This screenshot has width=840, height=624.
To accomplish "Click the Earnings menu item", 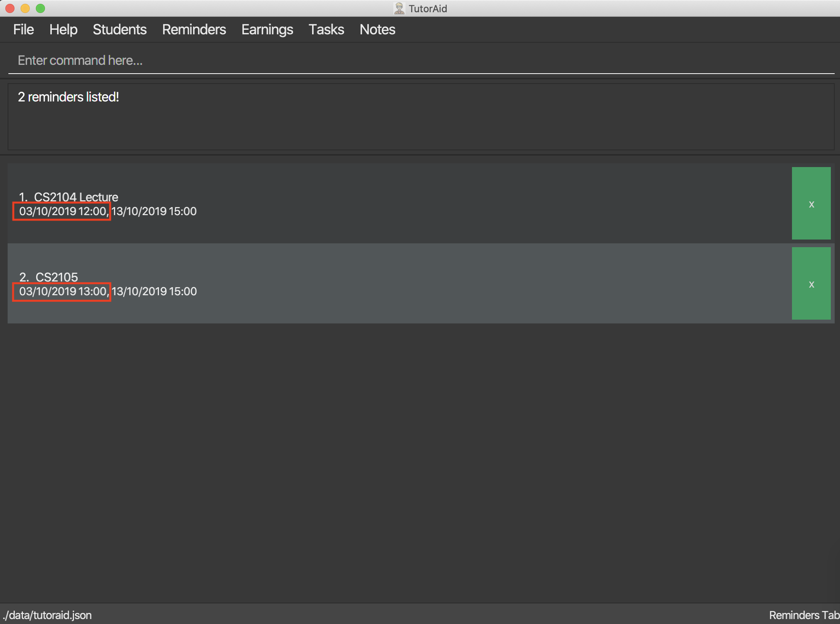I will pos(268,29).
